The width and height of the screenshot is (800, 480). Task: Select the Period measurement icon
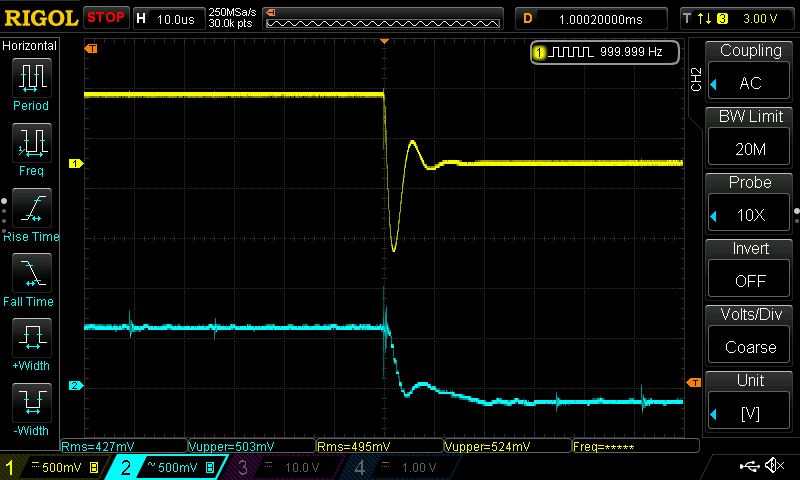(x=32, y=78)
